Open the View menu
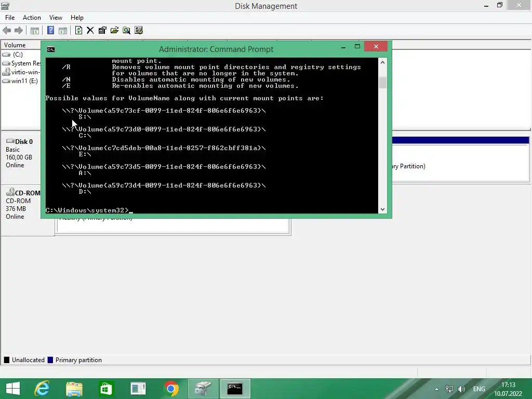 click(56, 18)
